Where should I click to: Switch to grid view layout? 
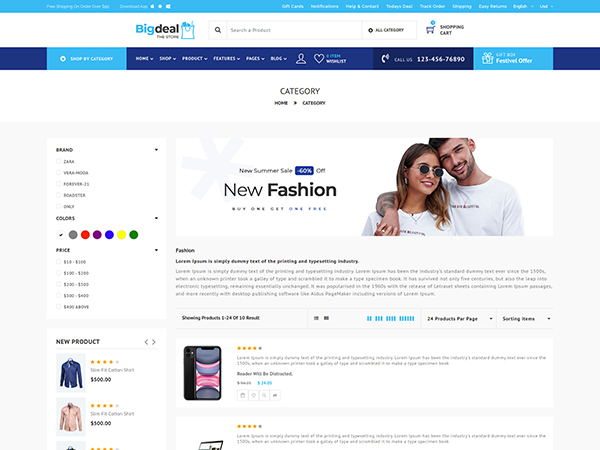click(x=326, y=318)
